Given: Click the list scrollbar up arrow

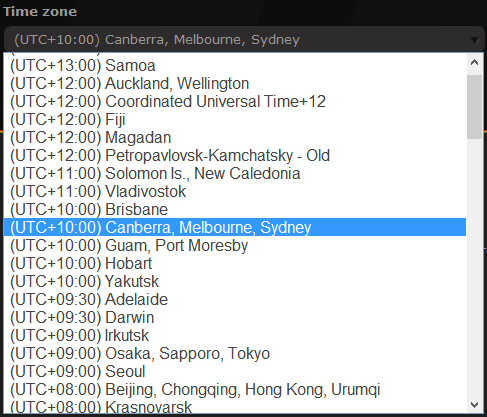Looking at the screenshot, I should point(474,63).
